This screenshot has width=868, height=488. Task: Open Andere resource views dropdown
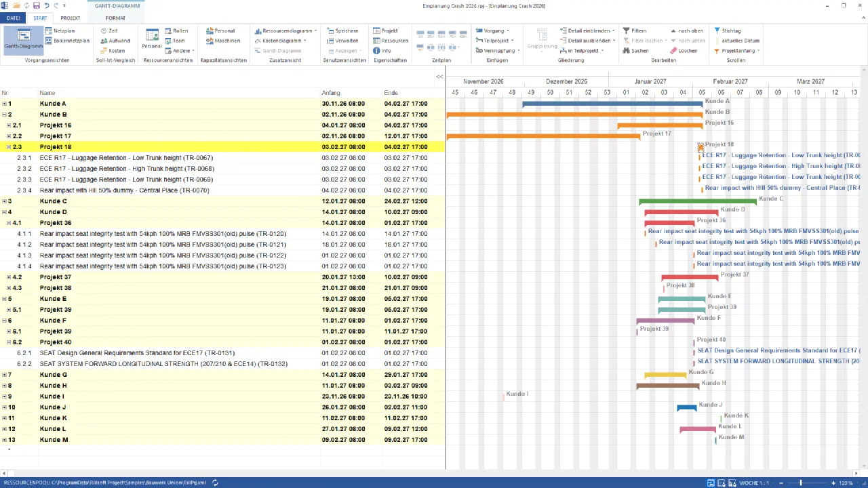tap(180, 51)
